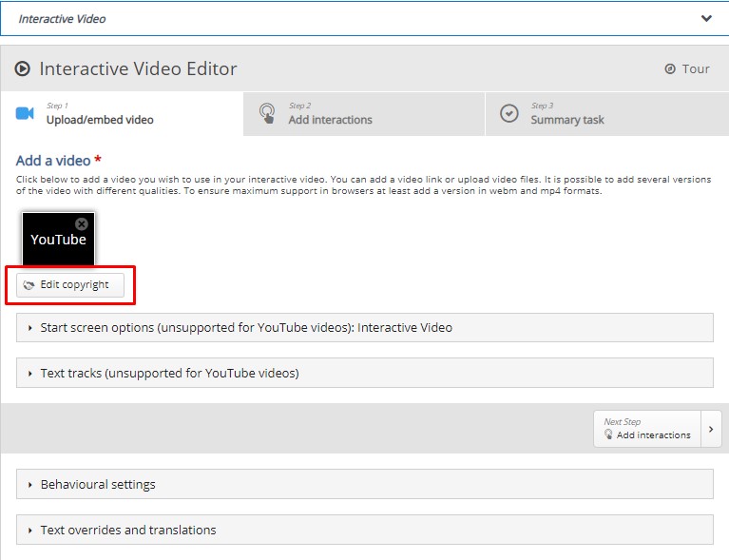Click the right arrow beside Next Step
The height and width of the screenshot is (560, 729).
[711, 429]
